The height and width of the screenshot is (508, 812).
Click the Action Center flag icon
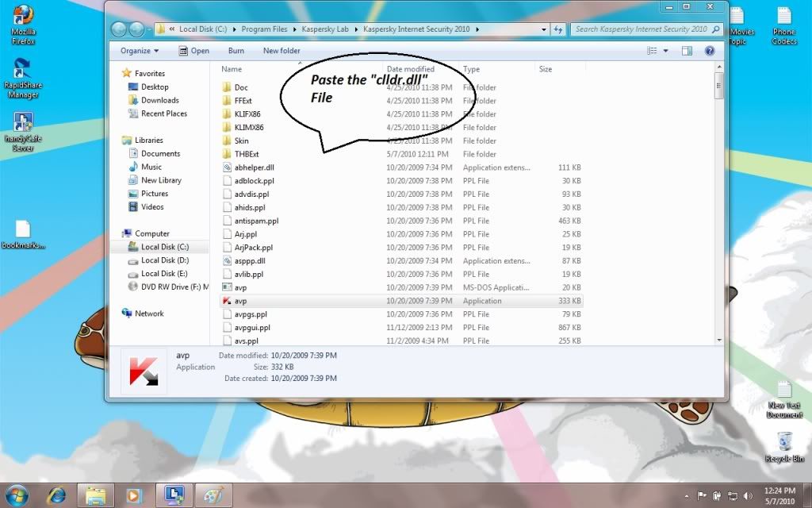click(702, 495)
